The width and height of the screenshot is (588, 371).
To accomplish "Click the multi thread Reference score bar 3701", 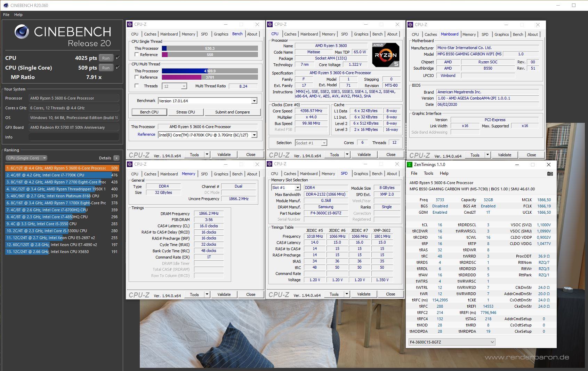I will (x=210, y=77).
